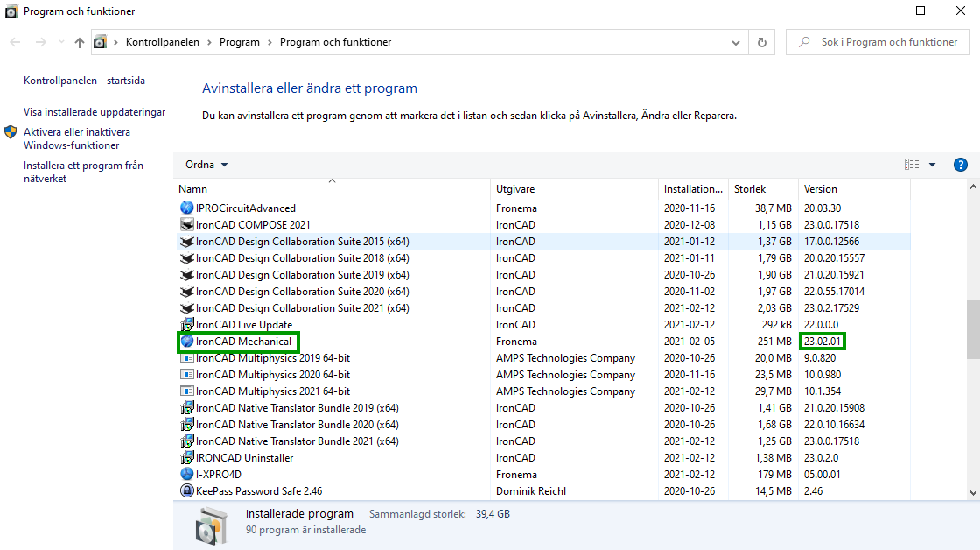Open Visa installerade uppdateringar
Screen dimensions: 980x550
[94, 112]
